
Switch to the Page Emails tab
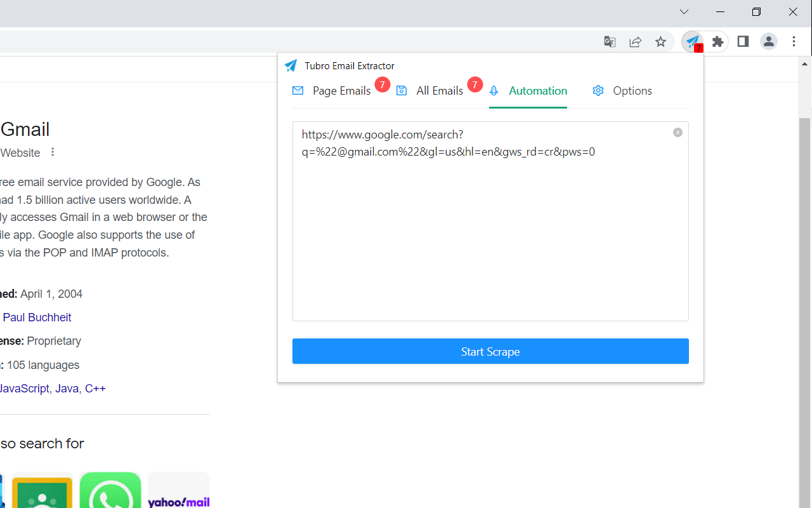point(332,91)
